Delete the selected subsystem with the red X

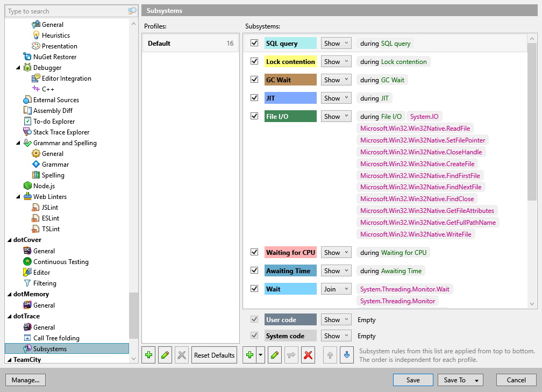308,355
